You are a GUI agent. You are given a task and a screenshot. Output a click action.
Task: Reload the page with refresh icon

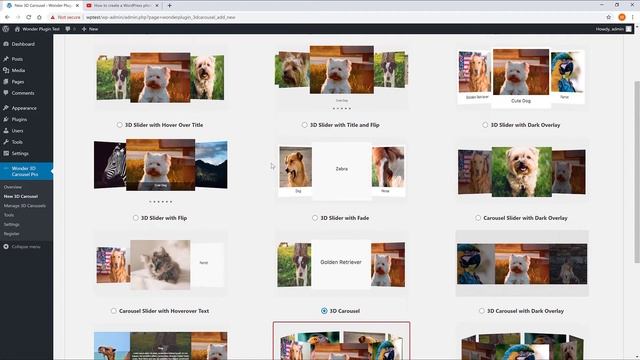[x=29, y=17]
